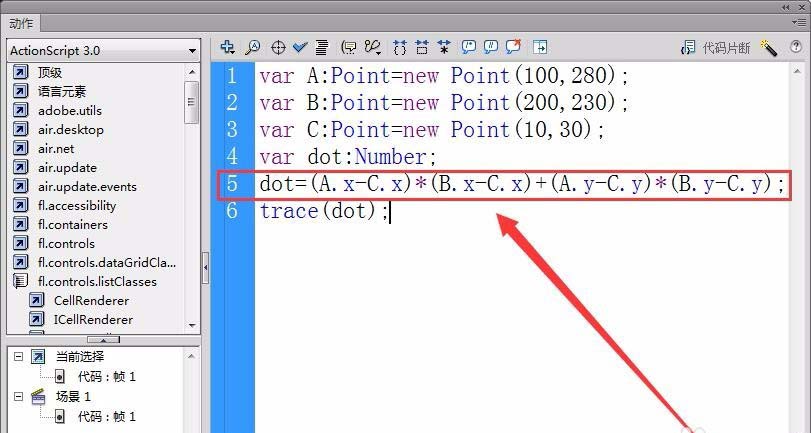Click line number 6 in gutter
The image size is (811, 433).
[232, 211]
